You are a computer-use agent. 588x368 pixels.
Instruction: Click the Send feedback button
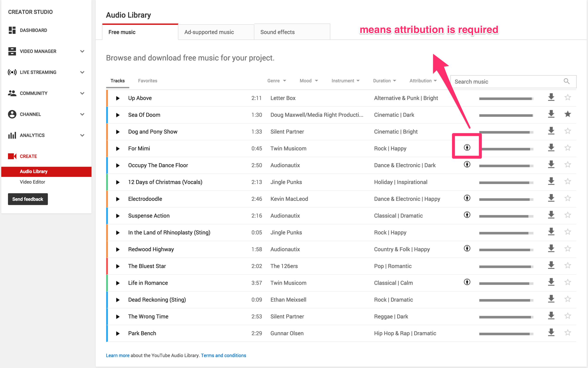tap(28, 199)
